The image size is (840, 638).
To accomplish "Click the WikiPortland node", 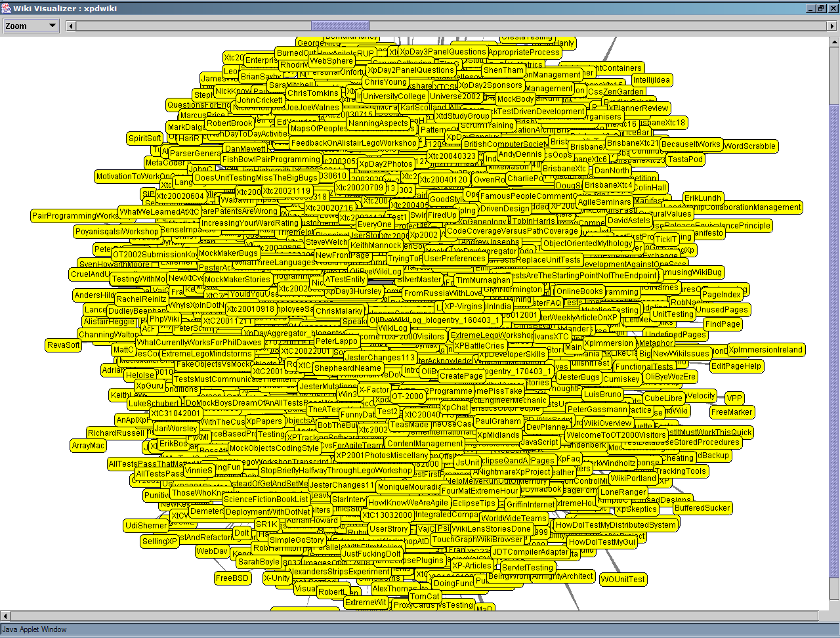I will (x=633, y=478).
